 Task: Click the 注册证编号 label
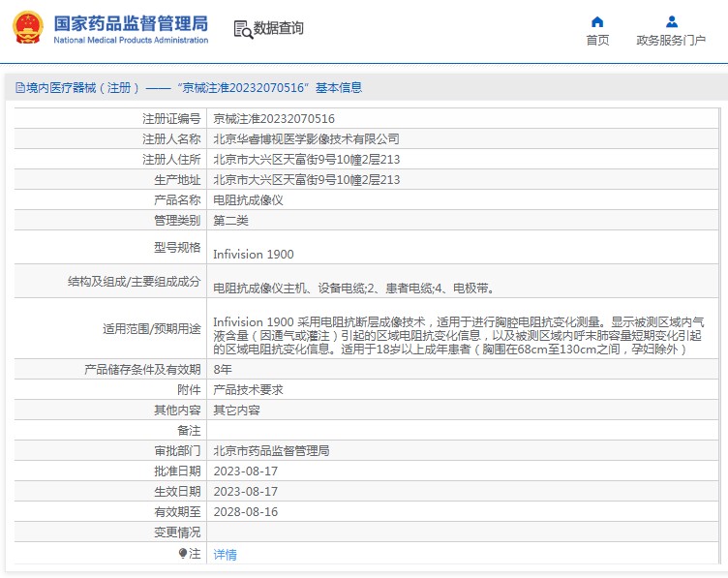click(171, 119)
